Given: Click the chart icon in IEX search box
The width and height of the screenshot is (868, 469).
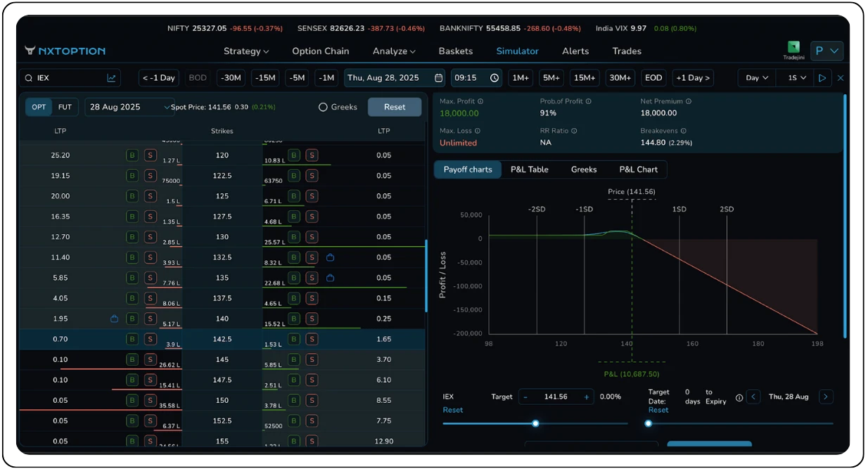Looking at the screenshot, I should pos(111,78).
